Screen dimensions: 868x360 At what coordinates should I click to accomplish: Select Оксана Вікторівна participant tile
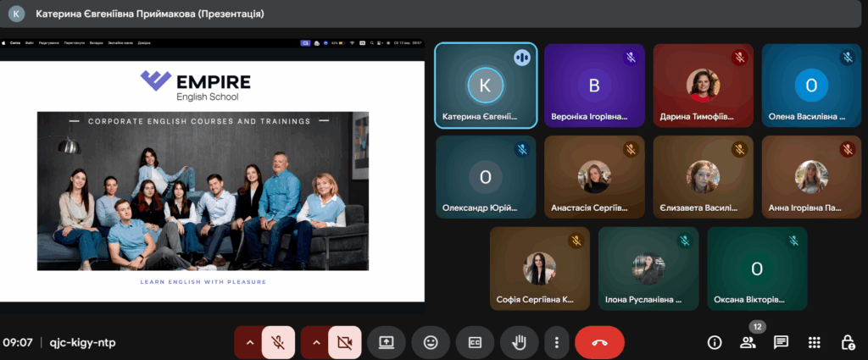tap(757, 269)
